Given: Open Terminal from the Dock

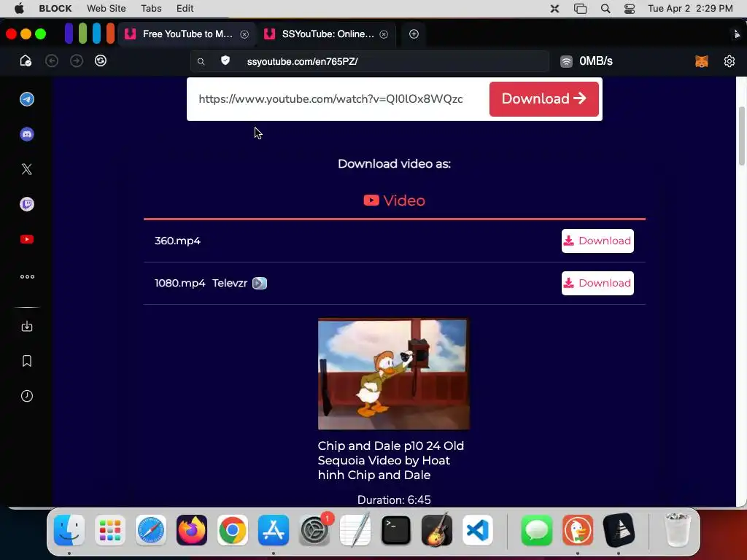Looking at the screenshot, I should 396,530.
